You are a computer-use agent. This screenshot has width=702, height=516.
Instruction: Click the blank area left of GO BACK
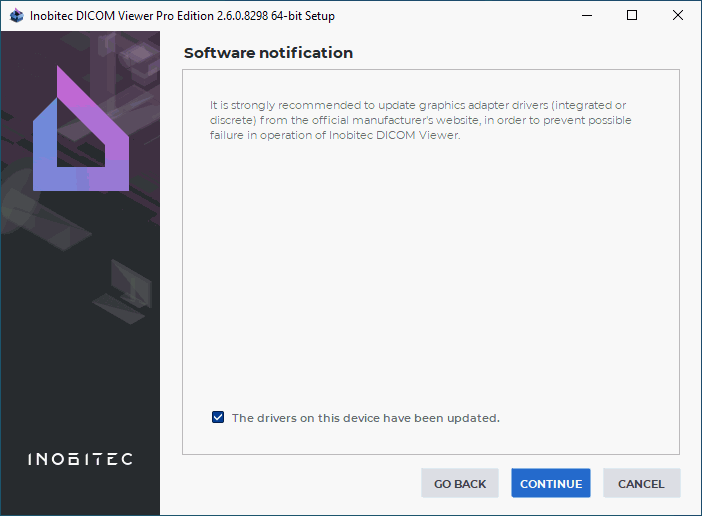click(300, 484)
